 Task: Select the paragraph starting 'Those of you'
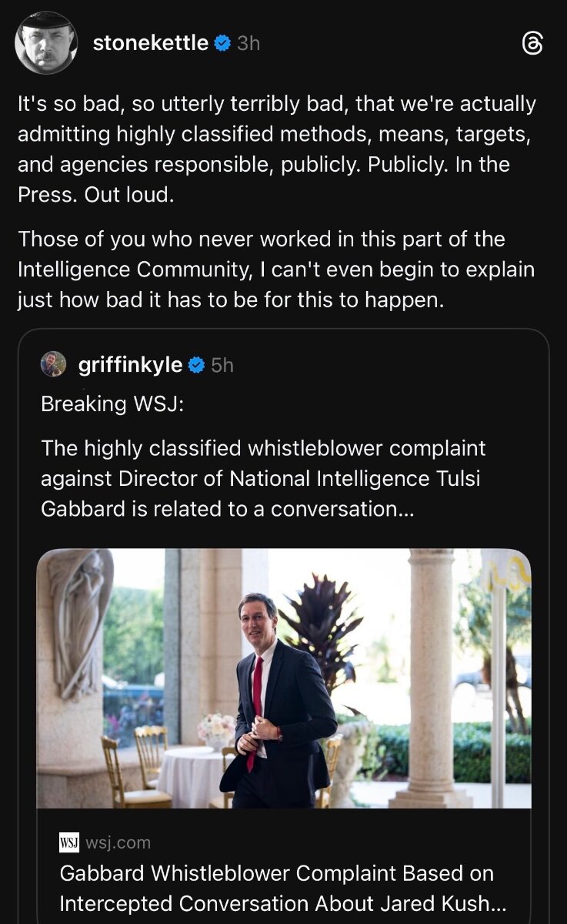275,269
